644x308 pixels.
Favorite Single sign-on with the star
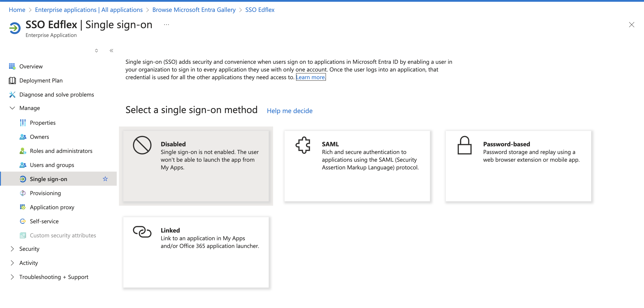pyautogui.click(x=105, y=179)
